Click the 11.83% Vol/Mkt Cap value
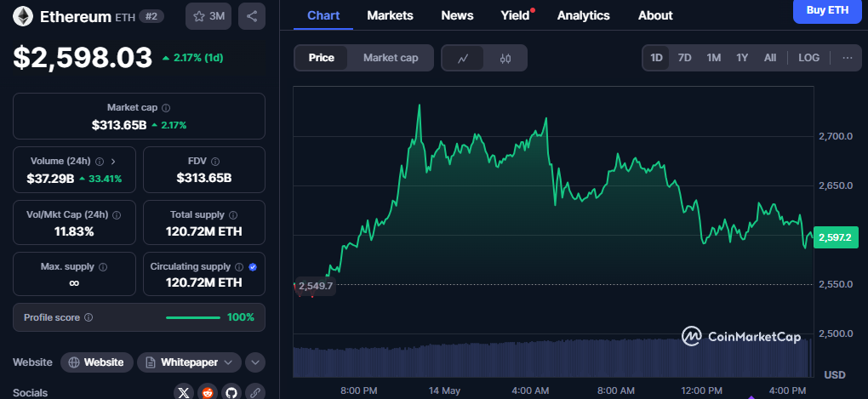 click(x=74, y=231)
